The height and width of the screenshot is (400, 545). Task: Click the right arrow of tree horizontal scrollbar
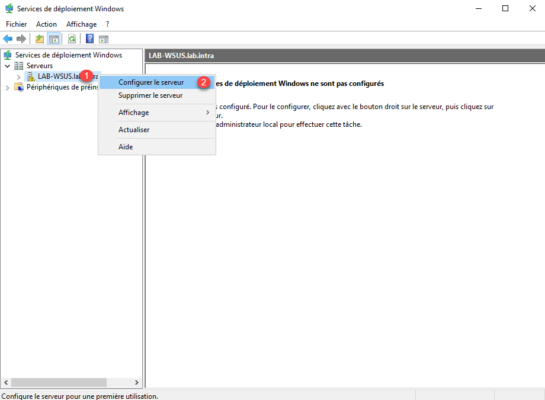click(x=137, y=382)
